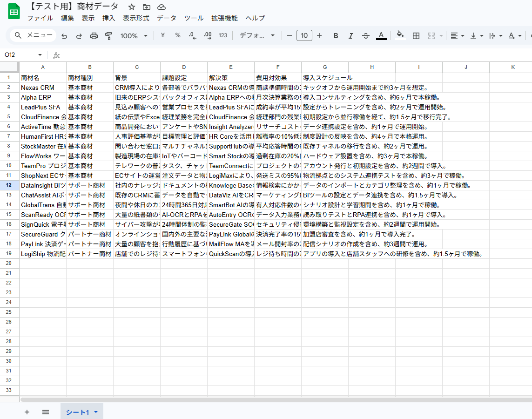The image size is (532, 419).
Task: Format cells as percent
Action: click(x=178, y=35)
